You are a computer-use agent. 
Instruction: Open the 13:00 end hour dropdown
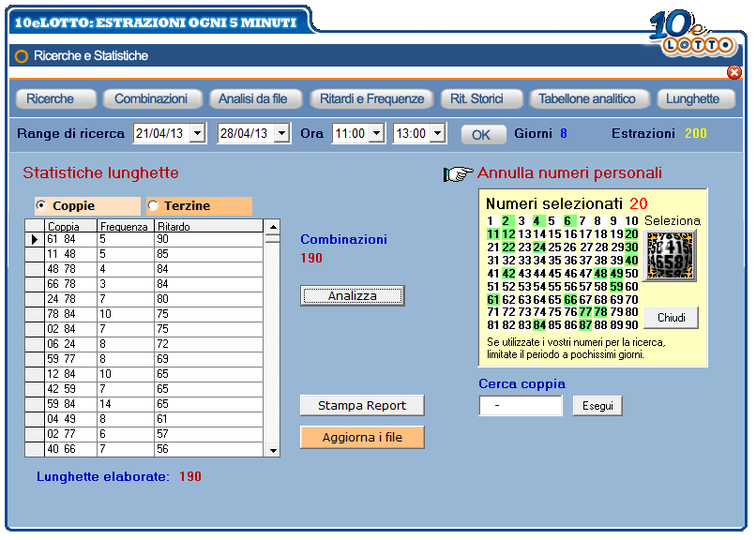[437, 133]
